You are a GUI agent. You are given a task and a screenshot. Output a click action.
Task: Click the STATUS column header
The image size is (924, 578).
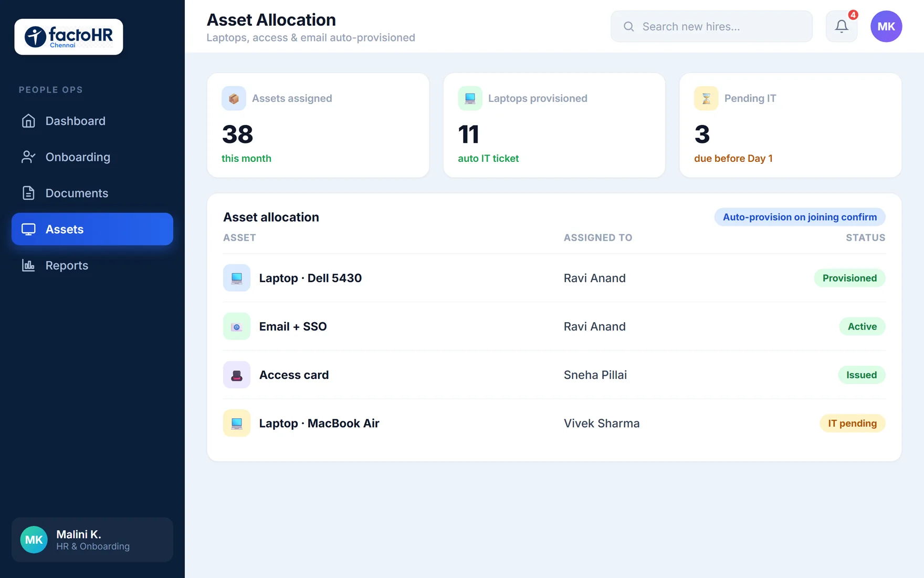[x=865, y=238]
